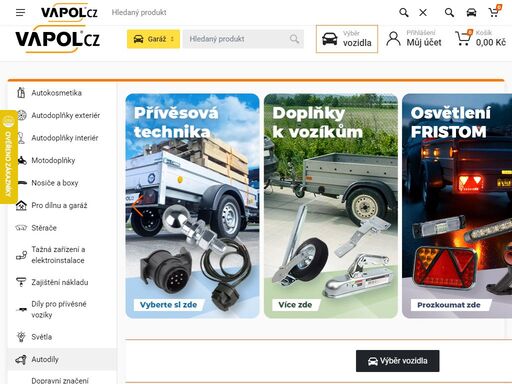Viewport: 512px width, 384px height.
Task: Close the top search with X icon
Action: pyautogui.click(x=423, y=13)
